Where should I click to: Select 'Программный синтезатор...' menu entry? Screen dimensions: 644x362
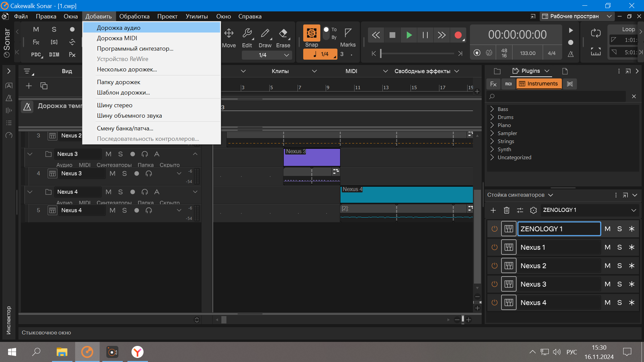(x=152, y=49)
